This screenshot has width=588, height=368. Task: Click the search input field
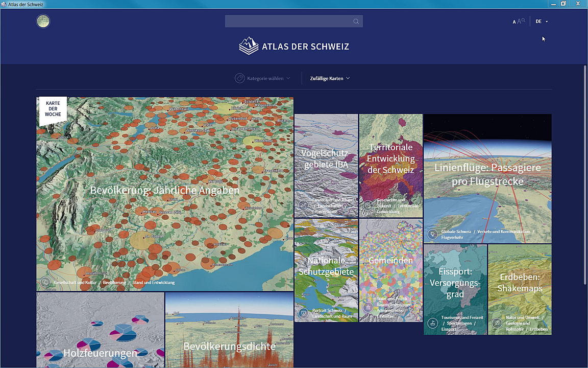click(x=293, y=21)
